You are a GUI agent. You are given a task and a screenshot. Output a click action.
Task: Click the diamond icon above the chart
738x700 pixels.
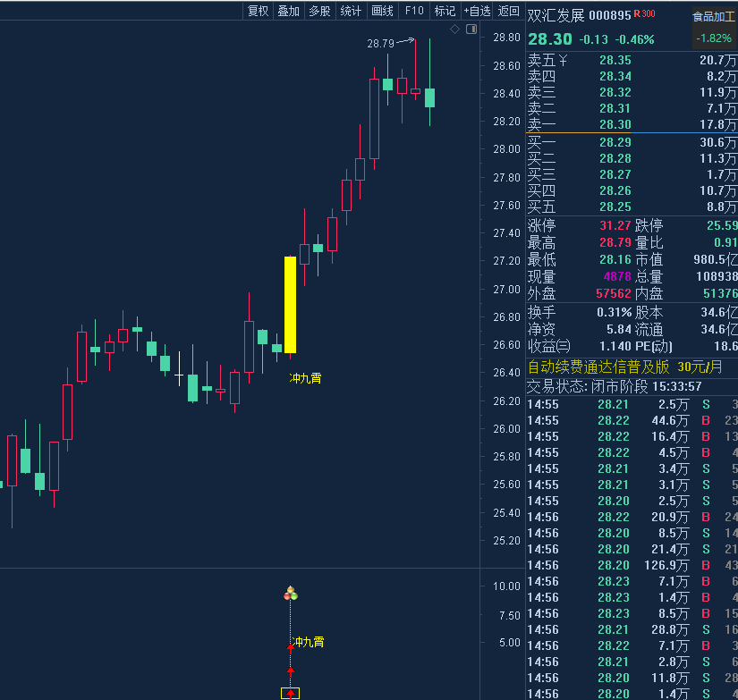(454, 30)
